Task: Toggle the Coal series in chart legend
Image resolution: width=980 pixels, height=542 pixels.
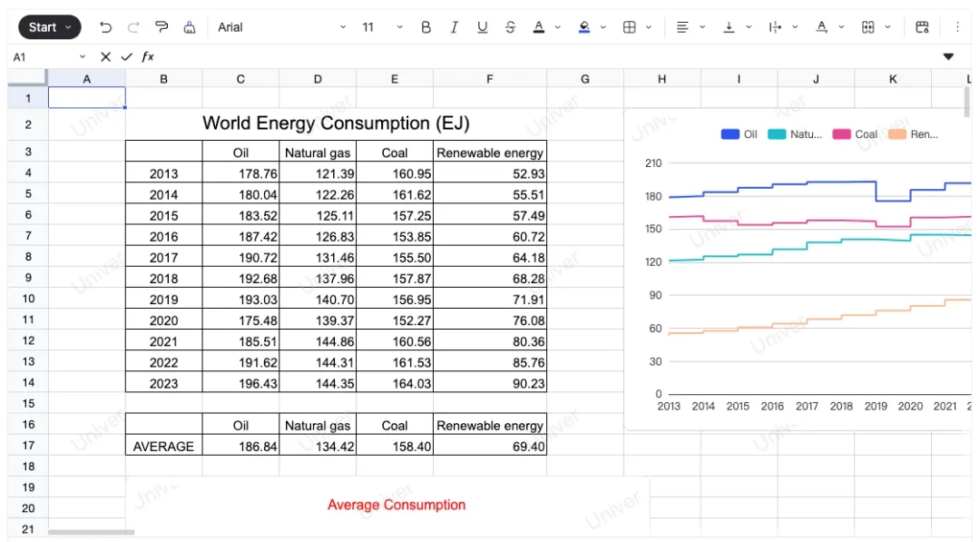Action: pos(855,134)
